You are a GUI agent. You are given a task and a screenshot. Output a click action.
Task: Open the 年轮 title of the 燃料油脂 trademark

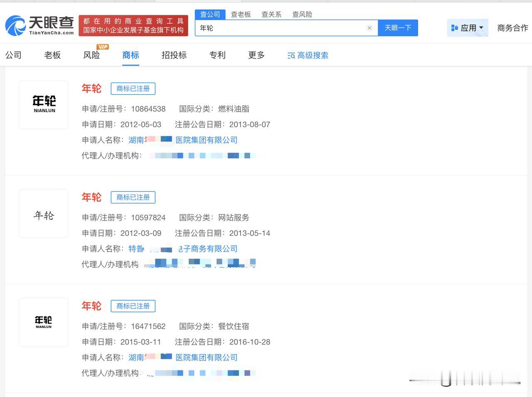91,88
